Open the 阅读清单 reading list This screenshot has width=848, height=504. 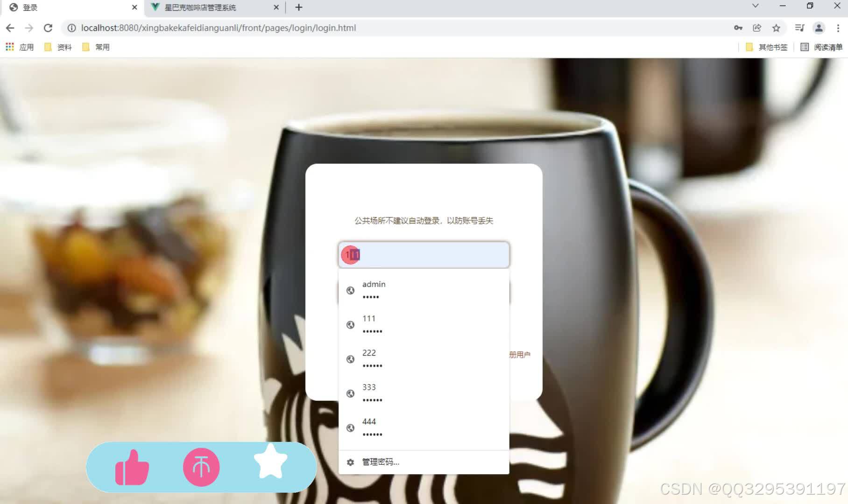pos(821,47)
